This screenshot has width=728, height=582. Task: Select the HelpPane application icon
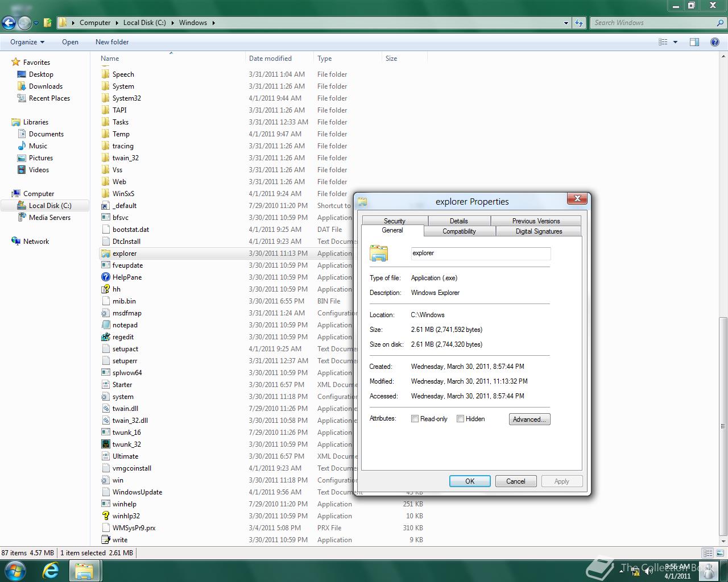coord(105,277)
